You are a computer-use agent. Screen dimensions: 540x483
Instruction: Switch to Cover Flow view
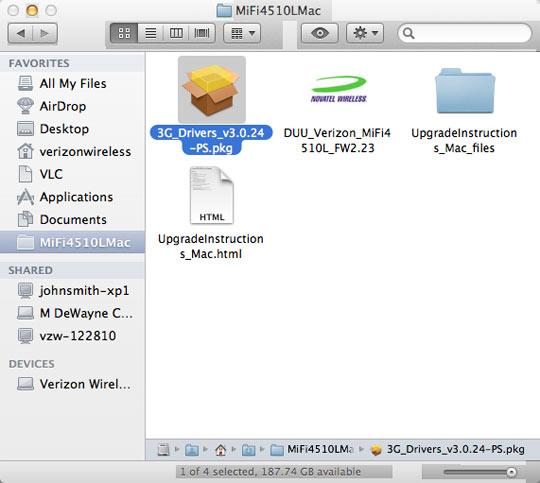pos(202,33)
